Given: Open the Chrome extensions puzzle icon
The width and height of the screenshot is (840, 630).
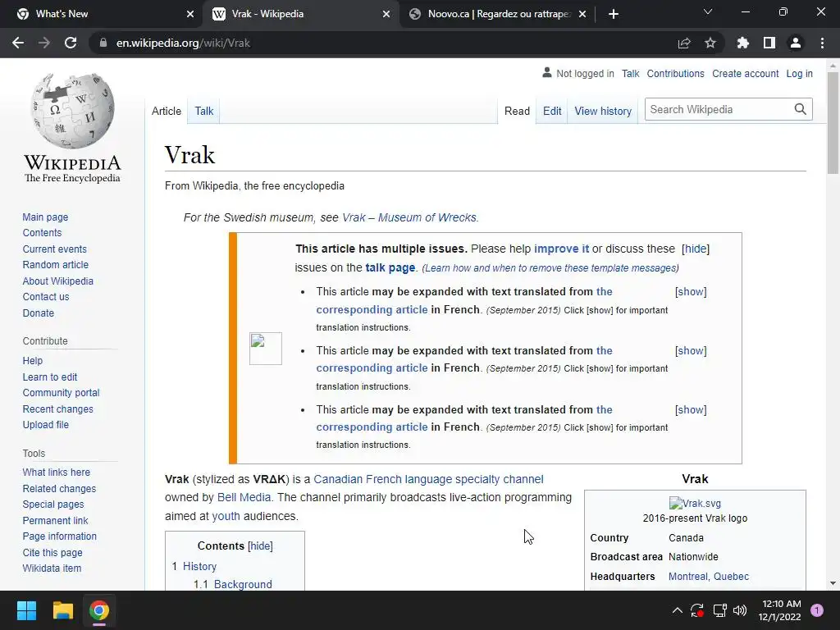Looking at the screenshot, I should pos(743,43).
